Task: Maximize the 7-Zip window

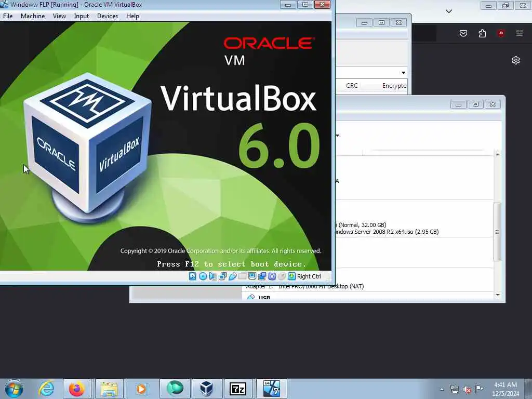Action: pos(382,23)
